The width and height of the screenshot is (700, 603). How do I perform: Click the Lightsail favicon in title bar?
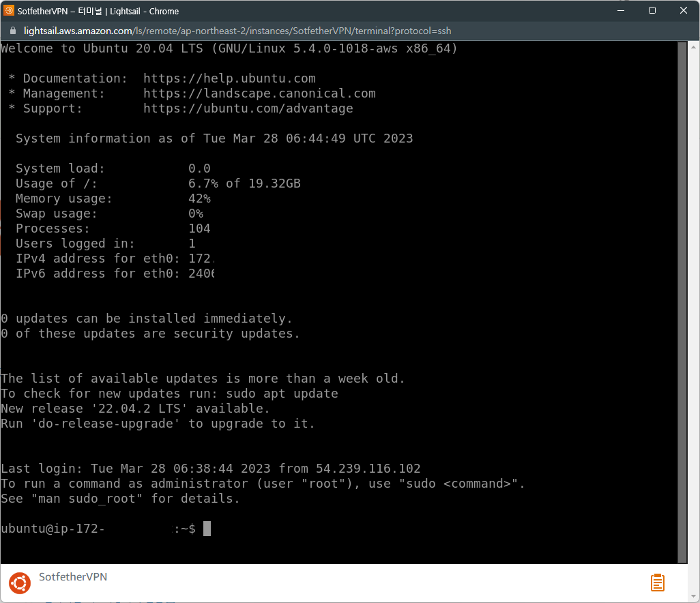pyautogui.click(x=8, y=11)
